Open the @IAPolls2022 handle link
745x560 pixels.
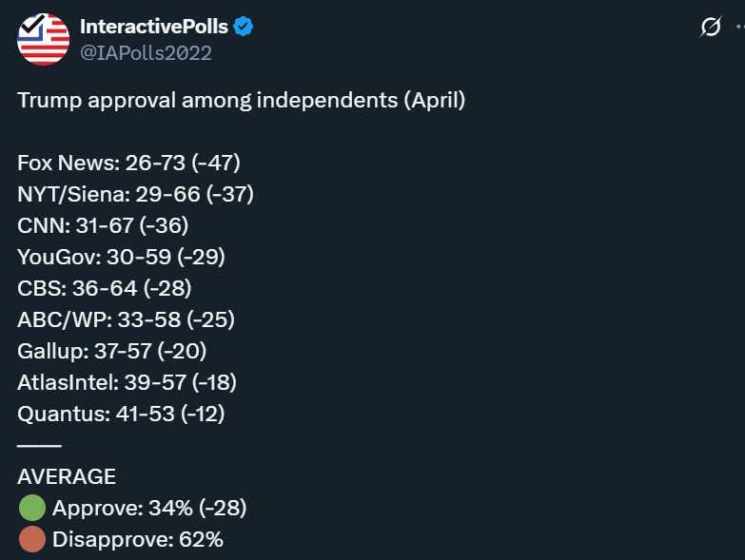(x=146, y=52)
